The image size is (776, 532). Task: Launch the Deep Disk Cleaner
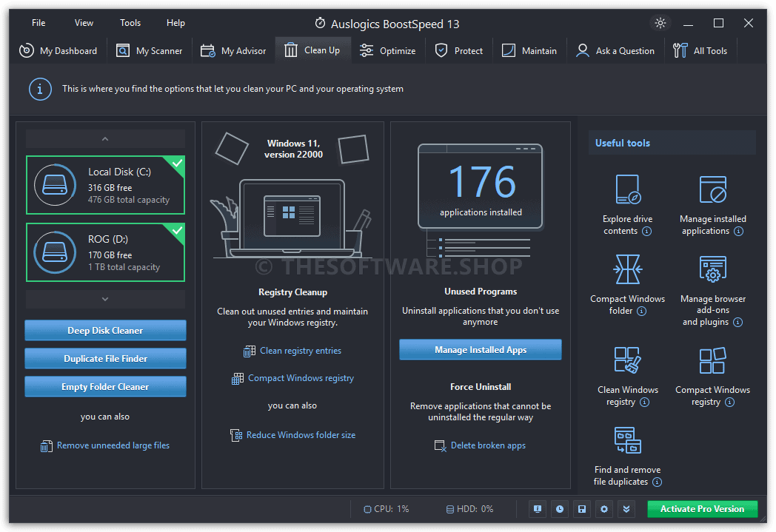[x=105, y=330]
